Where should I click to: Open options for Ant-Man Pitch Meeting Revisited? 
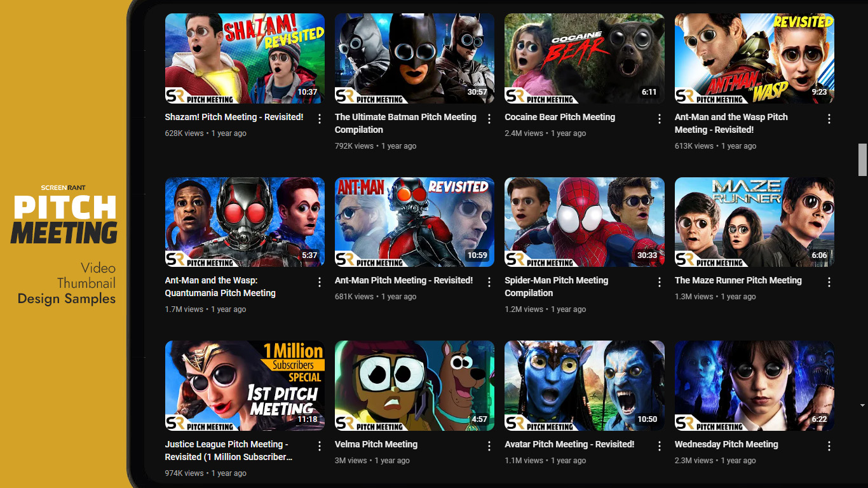tap(489, 282)
